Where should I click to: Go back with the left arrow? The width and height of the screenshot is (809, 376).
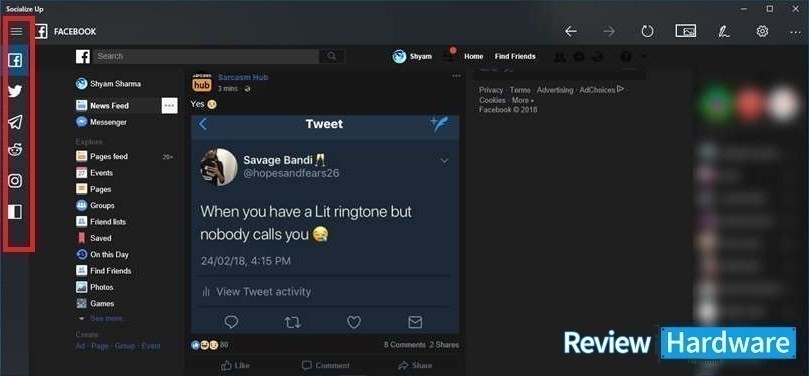(x=571, y=31)
